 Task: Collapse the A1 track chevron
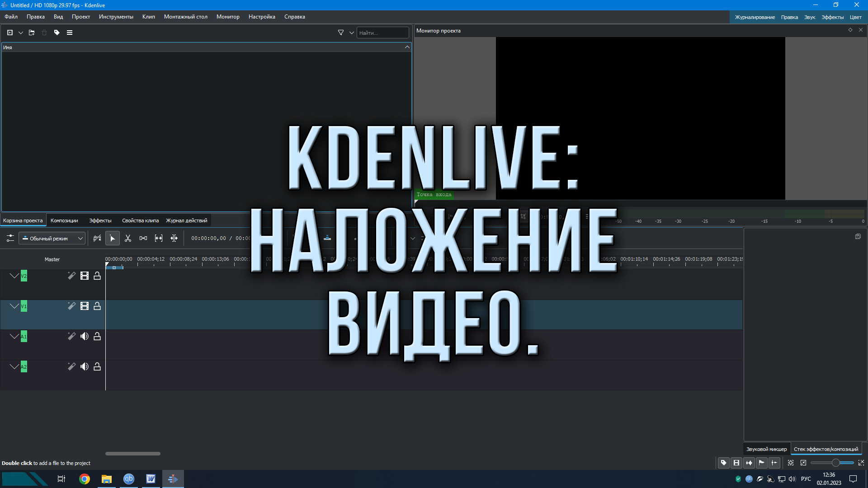14,336
